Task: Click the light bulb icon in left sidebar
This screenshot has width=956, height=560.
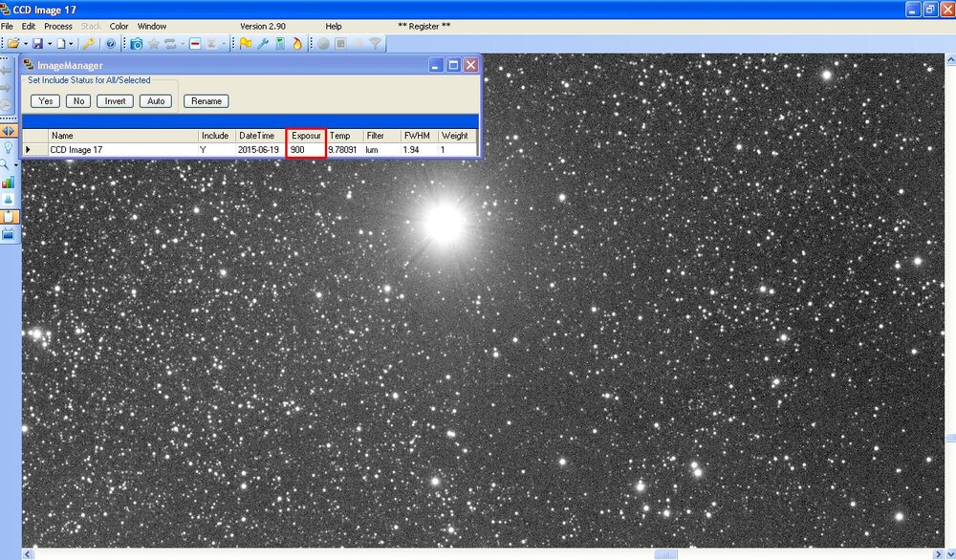Action: [x=9, y=148]
